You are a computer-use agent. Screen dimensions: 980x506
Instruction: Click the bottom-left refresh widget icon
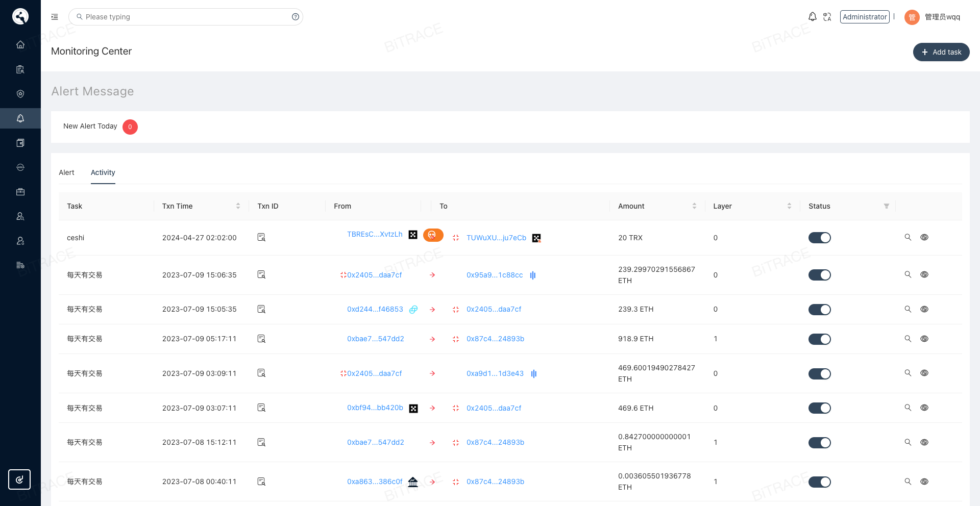[19, 479]
